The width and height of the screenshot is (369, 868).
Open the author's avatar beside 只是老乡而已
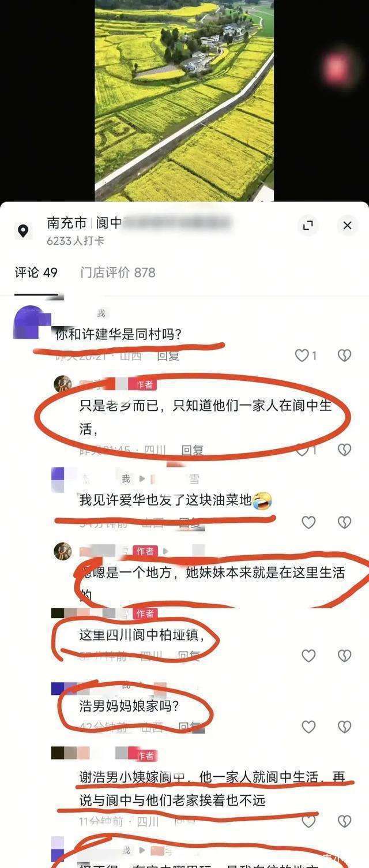click(x=63, y=384)
